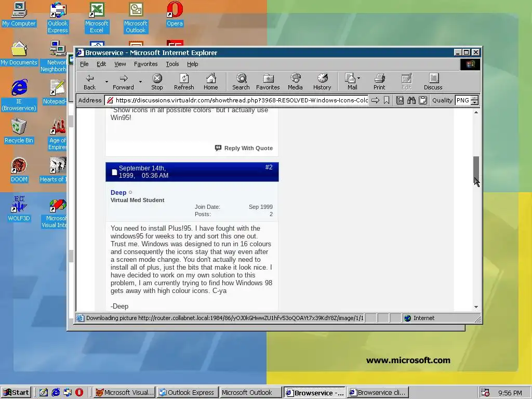
Task: Switch to Outlook Express taskbar button
Action: [187, 393]
